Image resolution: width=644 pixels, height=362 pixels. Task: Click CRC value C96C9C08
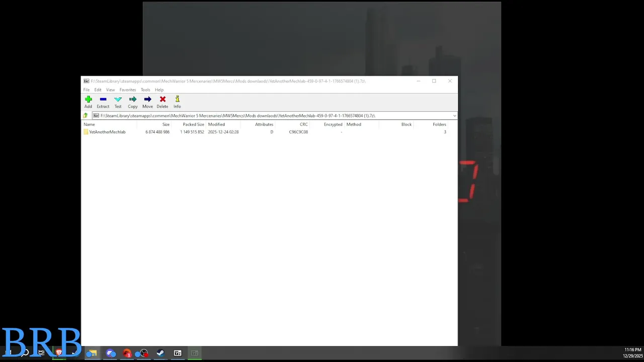298,132
